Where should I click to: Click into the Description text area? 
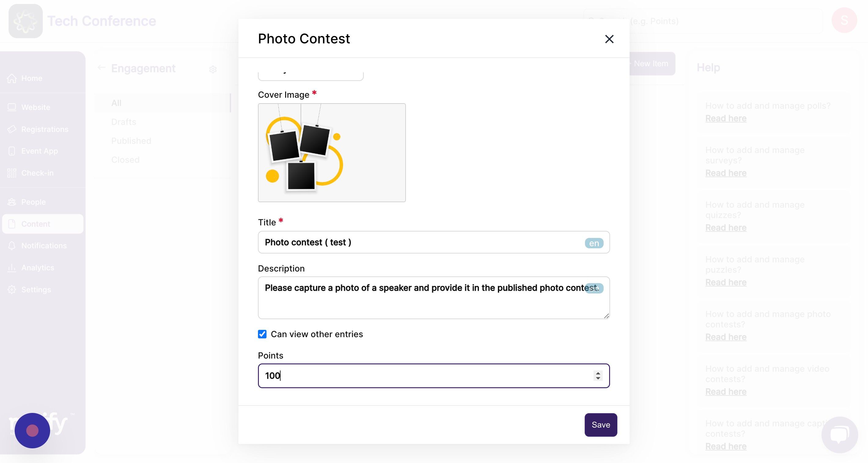(x=434, y=298)
